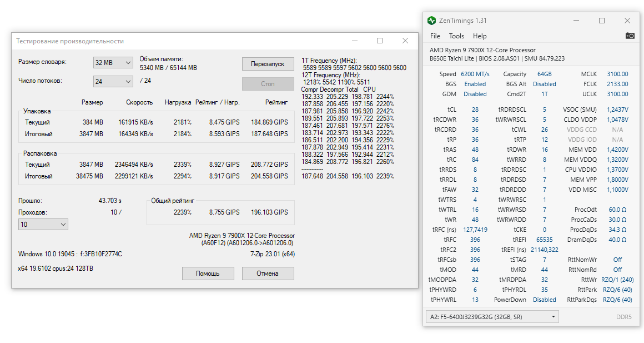Click the result compression speed 164349 KB/s
Image resolution: width=644 pixels, height=343 pixels.
click(x=135, y=134)
